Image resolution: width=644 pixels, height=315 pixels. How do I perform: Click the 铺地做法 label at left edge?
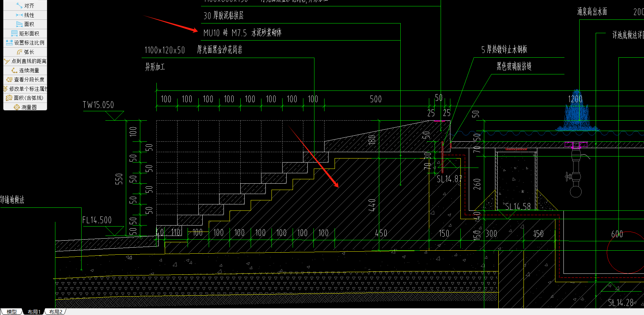pos(12,200)
